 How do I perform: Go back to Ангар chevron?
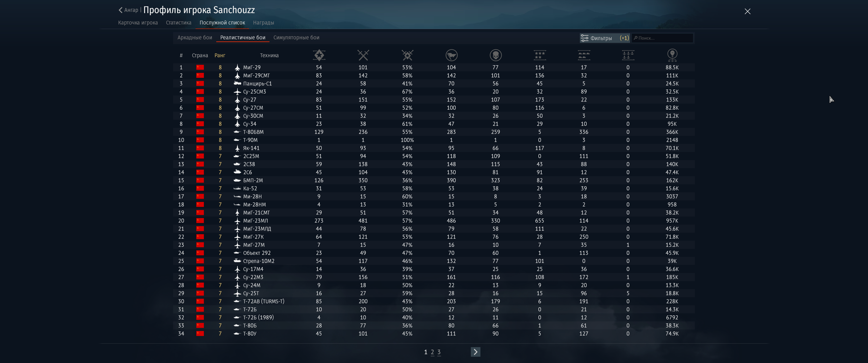click(x=121, y=10)
